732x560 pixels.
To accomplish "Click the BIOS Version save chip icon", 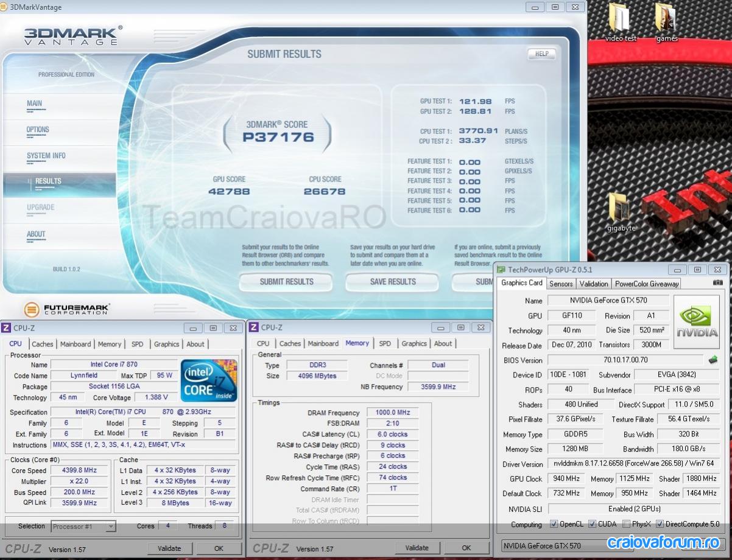I will (713, 360).
